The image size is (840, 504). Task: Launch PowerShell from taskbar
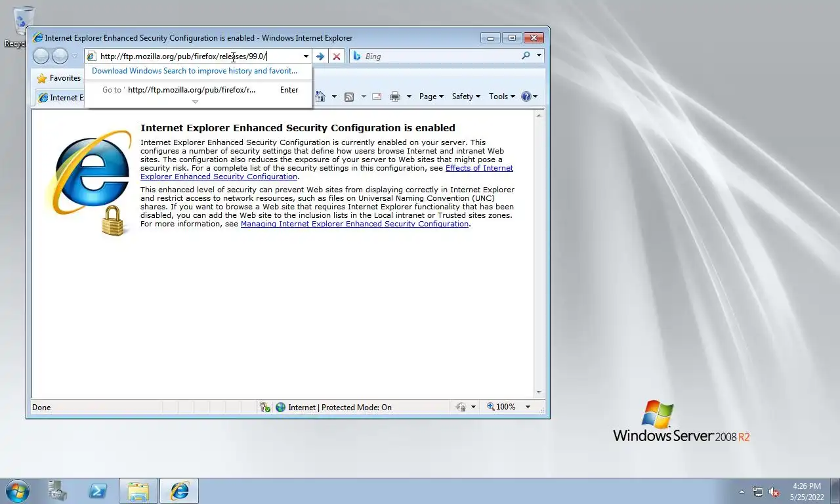point(98,491)
